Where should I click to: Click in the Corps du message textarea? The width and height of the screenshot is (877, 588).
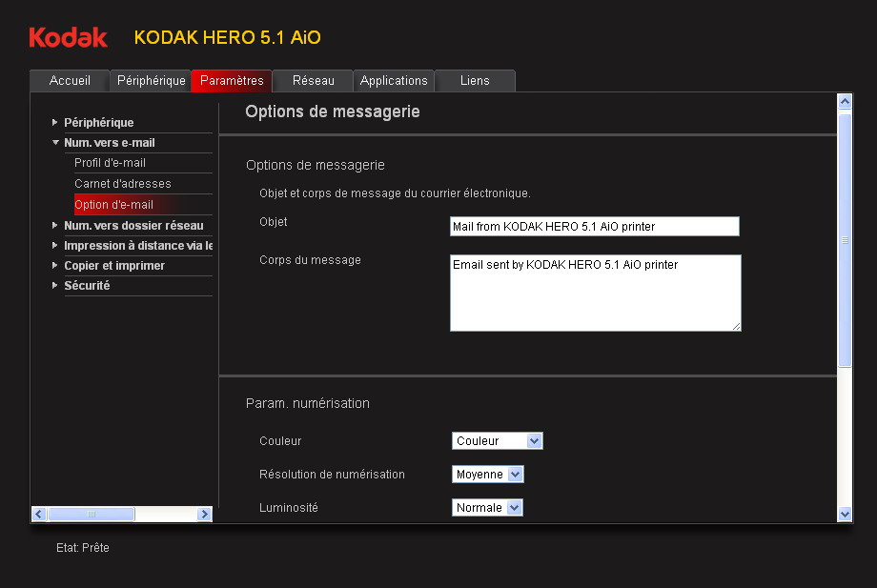click(x=594, y=293)
